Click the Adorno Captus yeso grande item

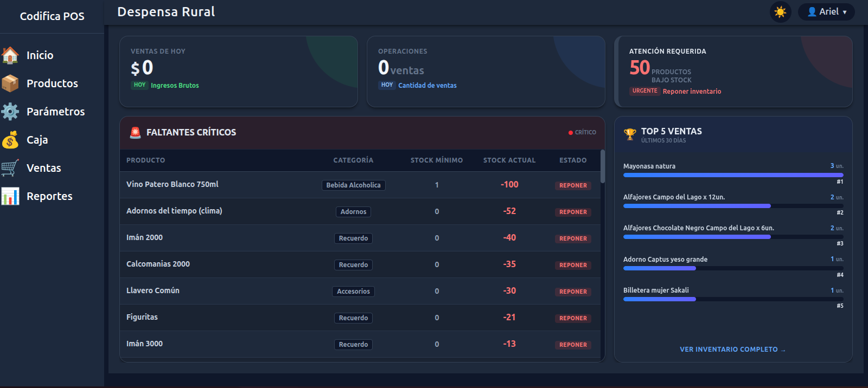(x=665, y=260)
